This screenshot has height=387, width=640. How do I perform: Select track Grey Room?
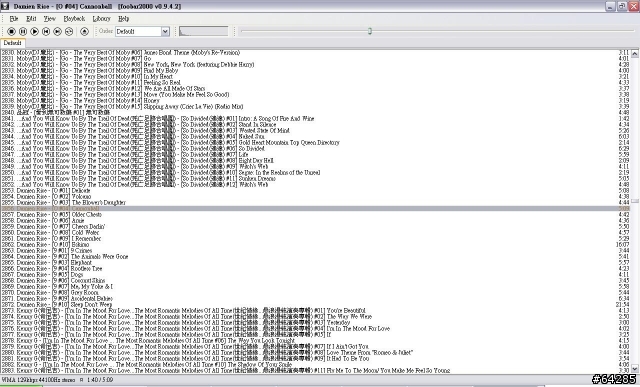coord(315,293)
